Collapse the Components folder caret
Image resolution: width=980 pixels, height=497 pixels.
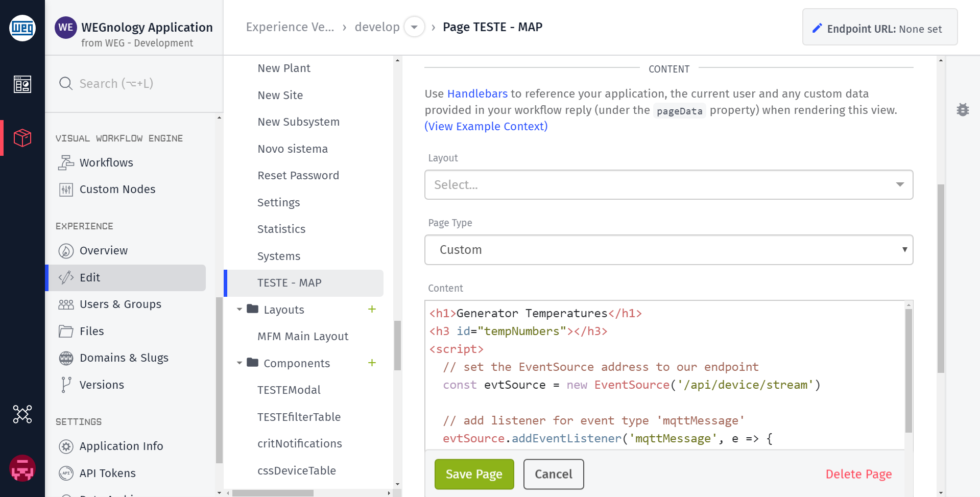239,363
